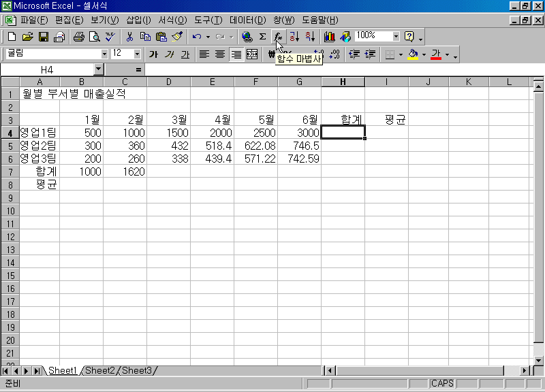Image resolution: width=545 pixels, height=392 pixels.
Task: Open the Function Wizard fx icon
Action: (x=279, y=37)
